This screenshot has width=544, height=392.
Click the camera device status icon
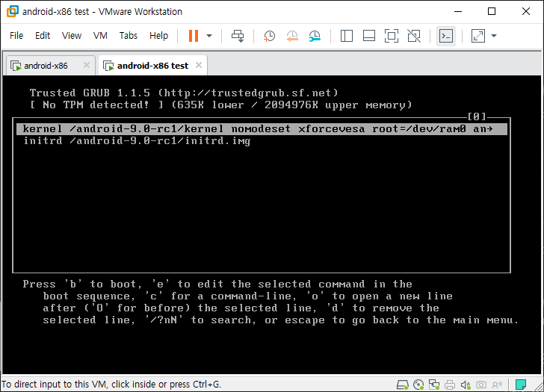coord(481,385)
